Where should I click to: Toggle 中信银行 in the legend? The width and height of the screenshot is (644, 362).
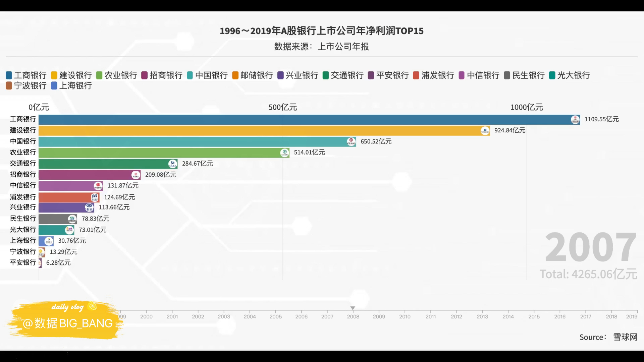[479, 75]
